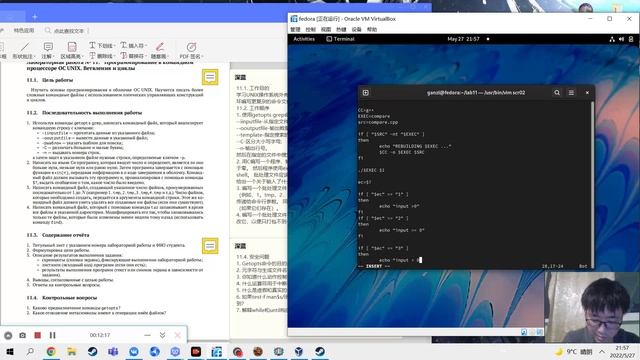Click the GNOME clock May 27 21:57

coord(463,39)
